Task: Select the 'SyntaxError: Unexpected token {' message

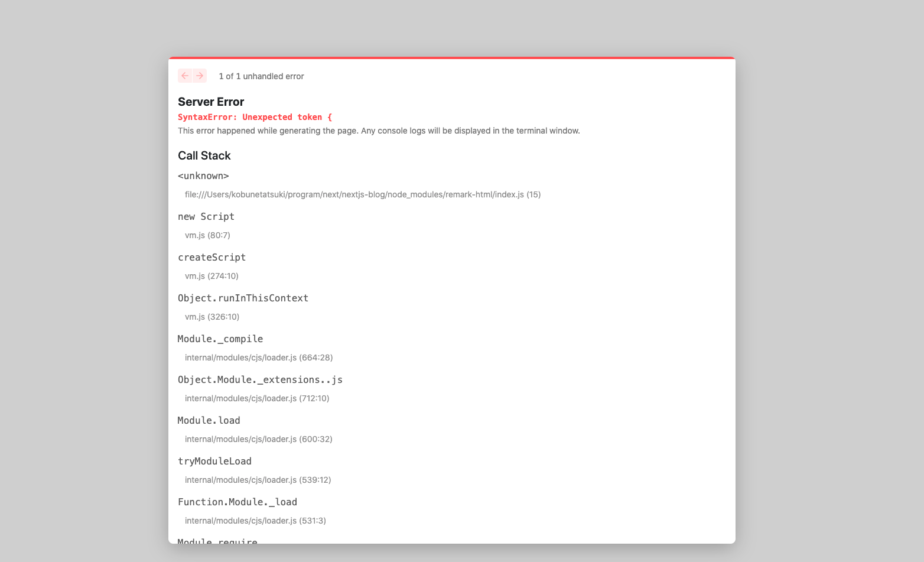Action: [255, 117]
